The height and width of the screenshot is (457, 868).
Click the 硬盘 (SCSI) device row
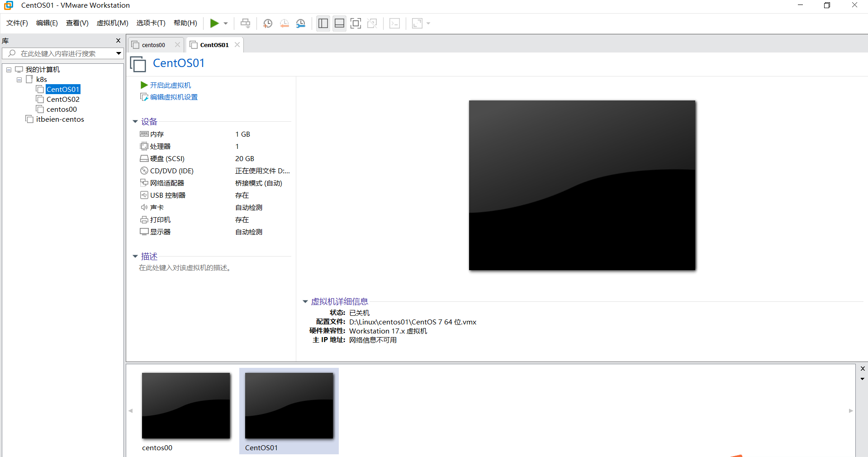click(215, 158)
